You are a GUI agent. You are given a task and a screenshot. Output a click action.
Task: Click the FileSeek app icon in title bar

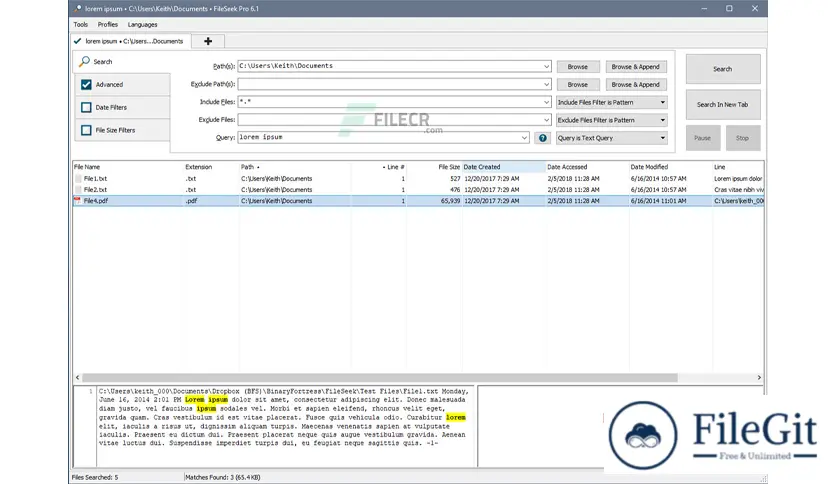(x=78, y=9)
